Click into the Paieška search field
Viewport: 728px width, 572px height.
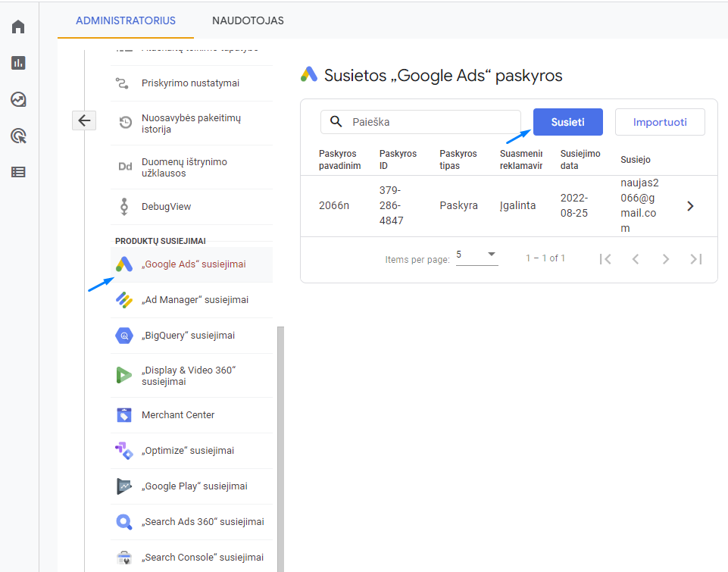point(420,122)
